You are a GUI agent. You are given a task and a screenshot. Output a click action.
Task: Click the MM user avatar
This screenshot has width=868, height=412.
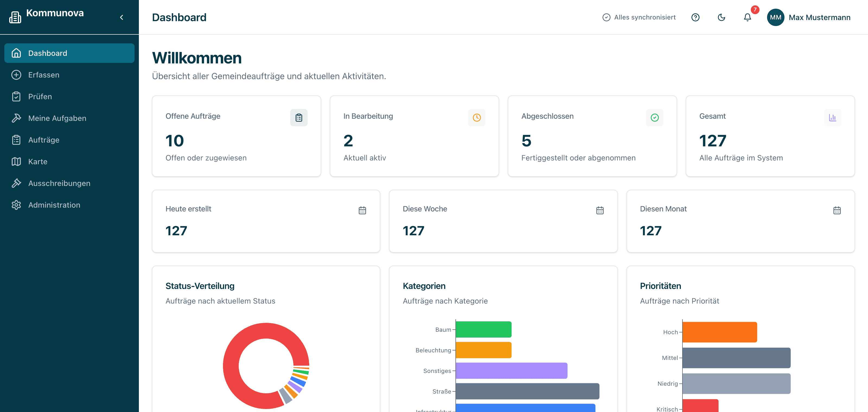pyautogui.click(x=775, y=17)
